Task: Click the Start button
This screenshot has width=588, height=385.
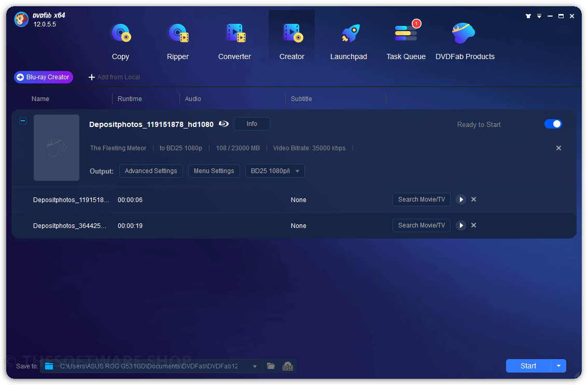Action: [x=528, y=366]
